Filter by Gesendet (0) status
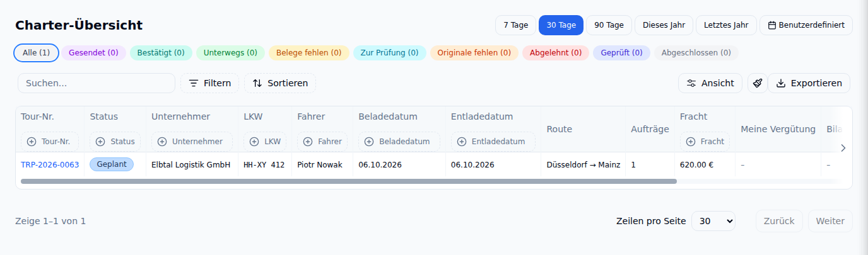Viewport: 868px width, 255px height. pos(93,53)
